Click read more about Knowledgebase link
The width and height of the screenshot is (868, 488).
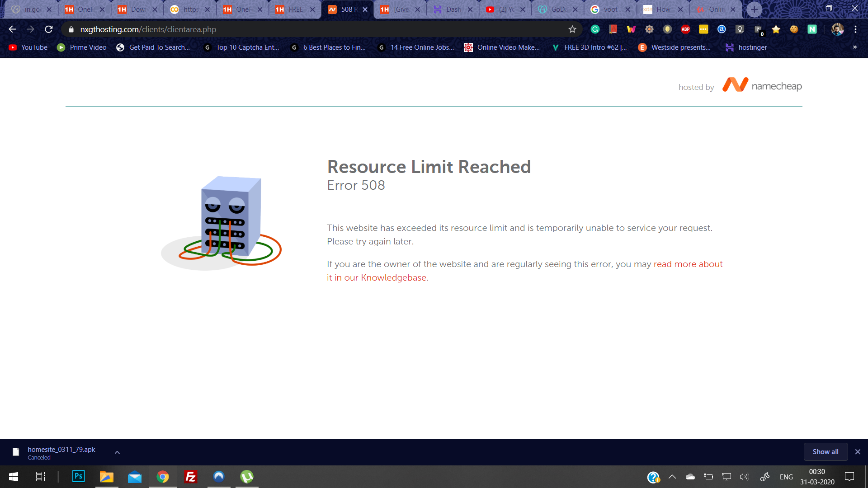[x=688, y=264]
